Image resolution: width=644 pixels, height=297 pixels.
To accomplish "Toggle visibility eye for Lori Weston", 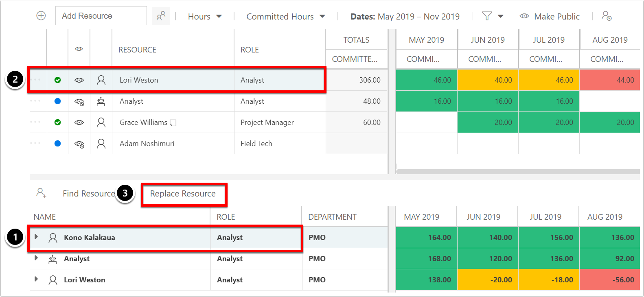I will (x=79, y=80).
